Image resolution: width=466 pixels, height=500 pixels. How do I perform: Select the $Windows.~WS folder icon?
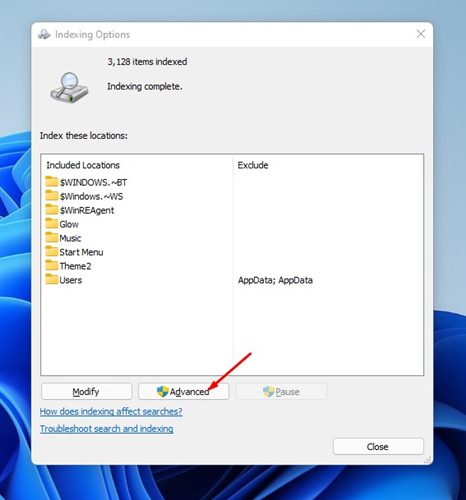[x=52, y=196]
